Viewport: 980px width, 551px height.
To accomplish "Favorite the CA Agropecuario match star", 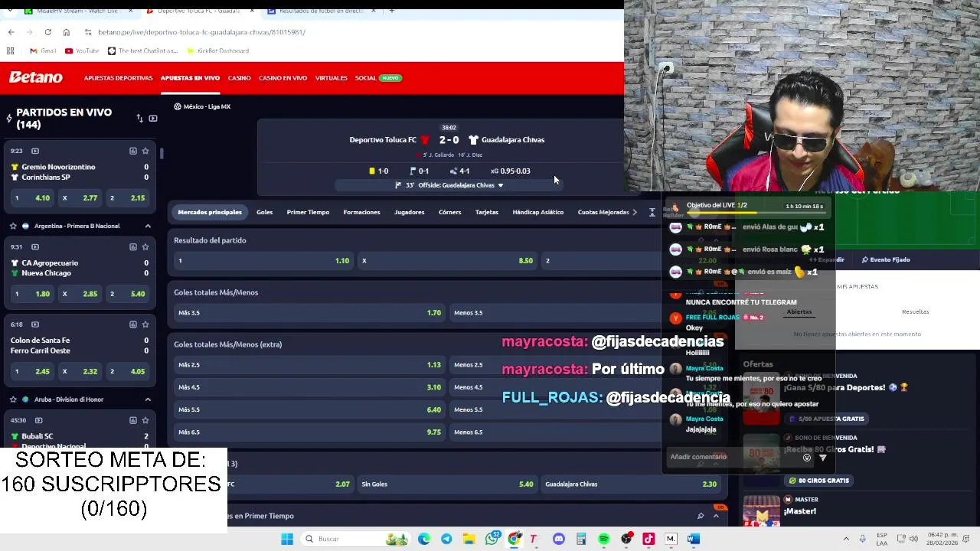I will click(x=145, y=246).
